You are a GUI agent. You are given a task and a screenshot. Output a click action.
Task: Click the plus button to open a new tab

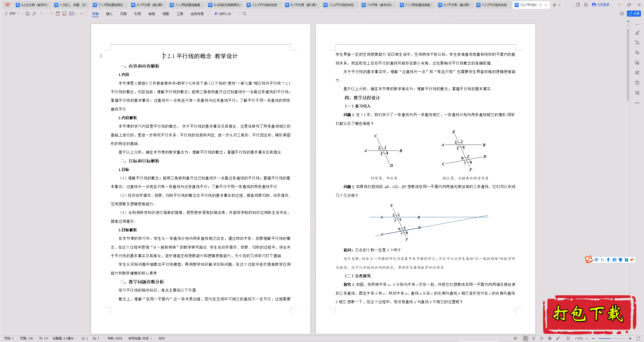coord(554,5)
